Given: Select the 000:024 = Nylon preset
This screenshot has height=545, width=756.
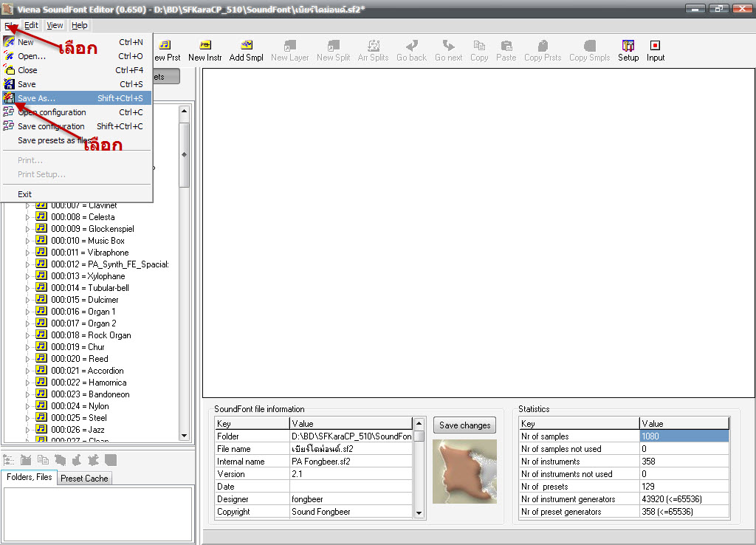Looking at the screenshot, I should [80, 406].
